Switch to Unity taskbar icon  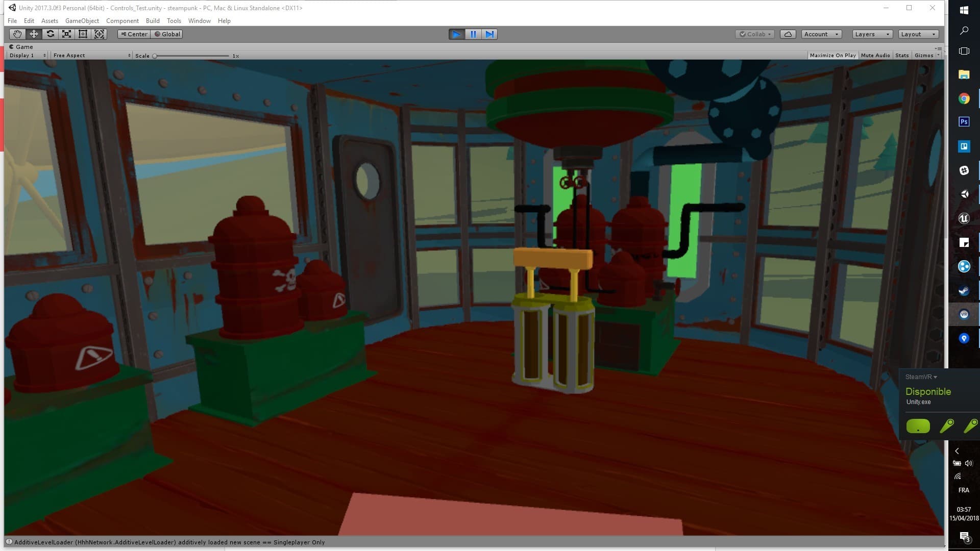(964, 194)
